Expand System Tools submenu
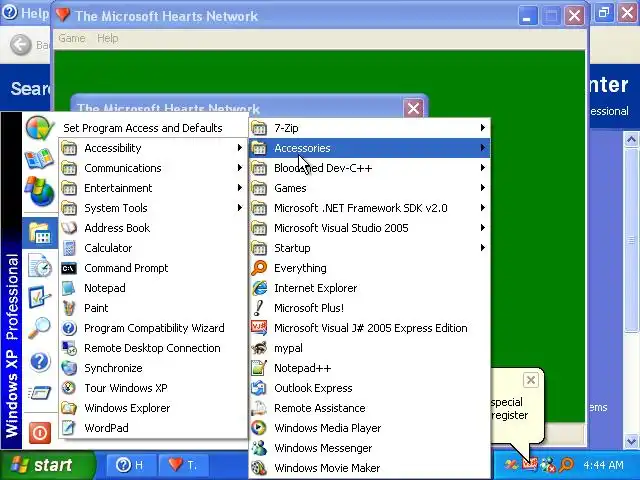This screenshot has width=640, height=480. [x=153, y=208]
